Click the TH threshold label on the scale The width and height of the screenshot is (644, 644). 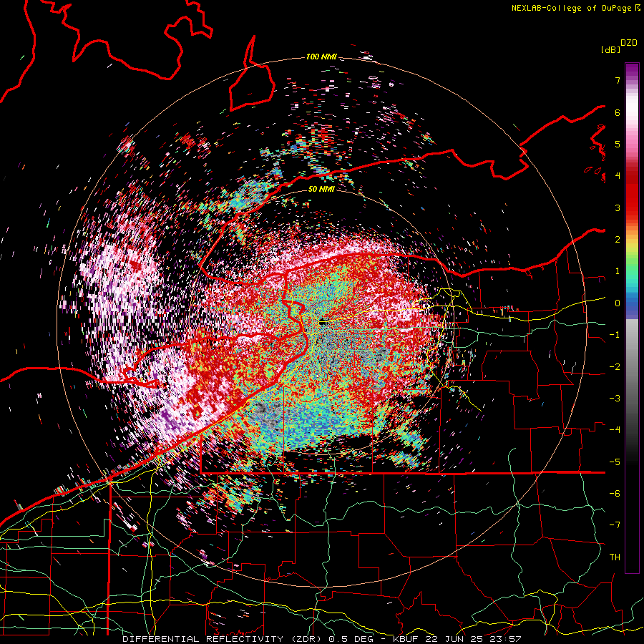[x=615, y=557]
